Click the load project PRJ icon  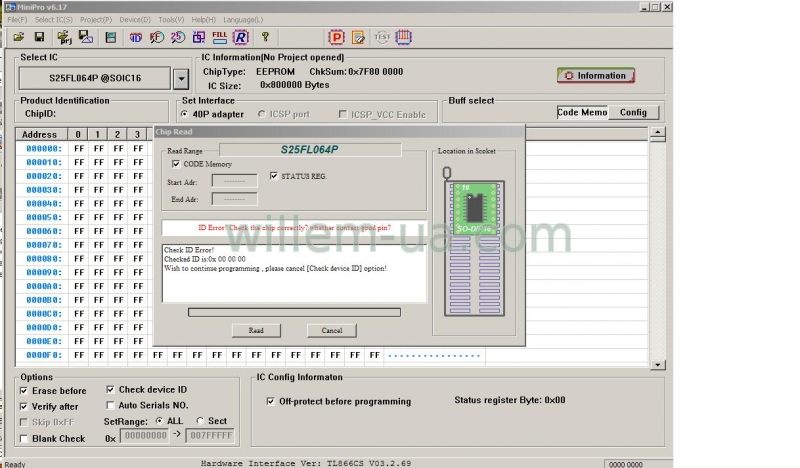(x=65, y=37)
